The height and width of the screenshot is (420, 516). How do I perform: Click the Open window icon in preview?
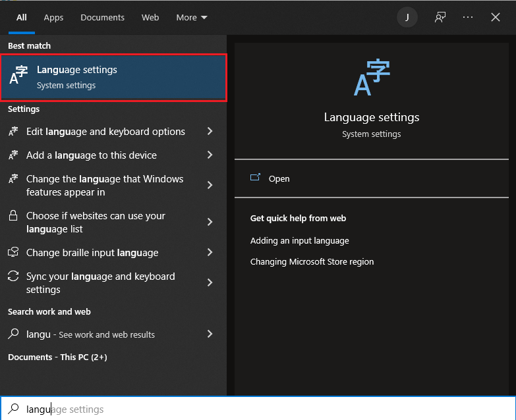255,178
